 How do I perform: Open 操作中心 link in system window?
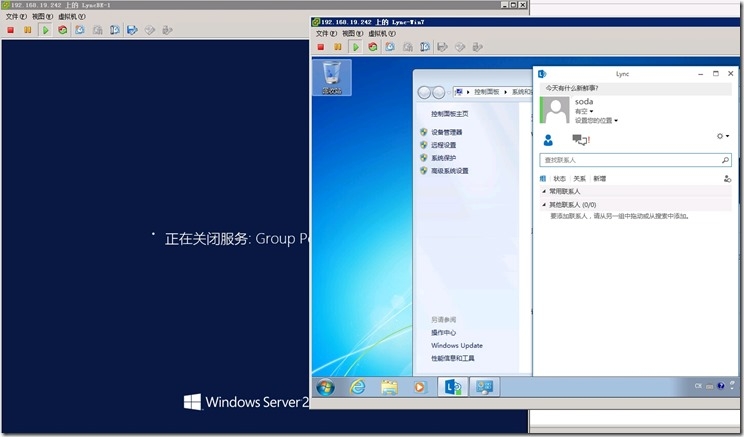click(x=443, y=333)
